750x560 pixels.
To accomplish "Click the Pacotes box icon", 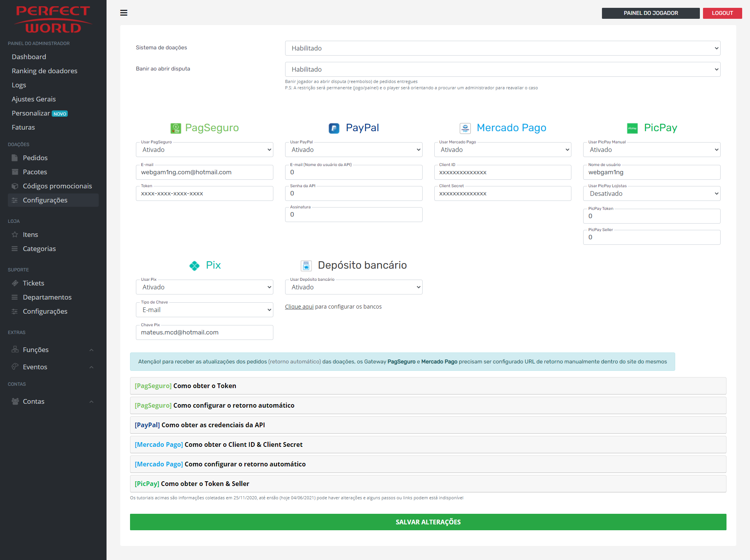I will (15, 172).
